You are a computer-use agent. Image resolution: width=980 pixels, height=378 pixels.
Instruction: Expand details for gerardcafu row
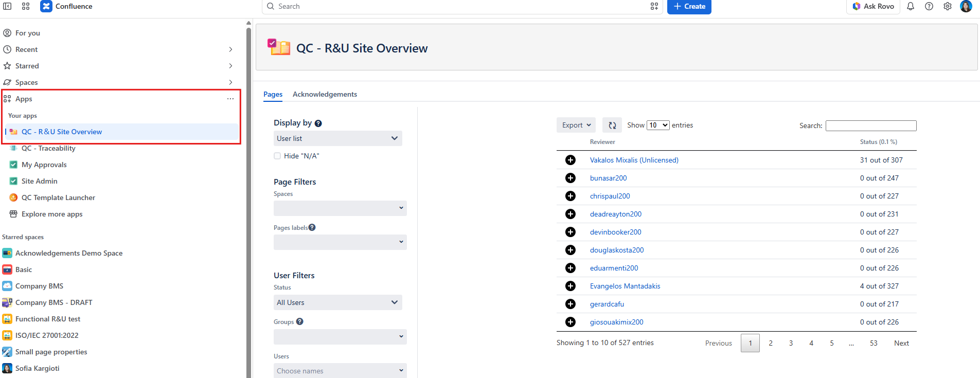[571, 304]
